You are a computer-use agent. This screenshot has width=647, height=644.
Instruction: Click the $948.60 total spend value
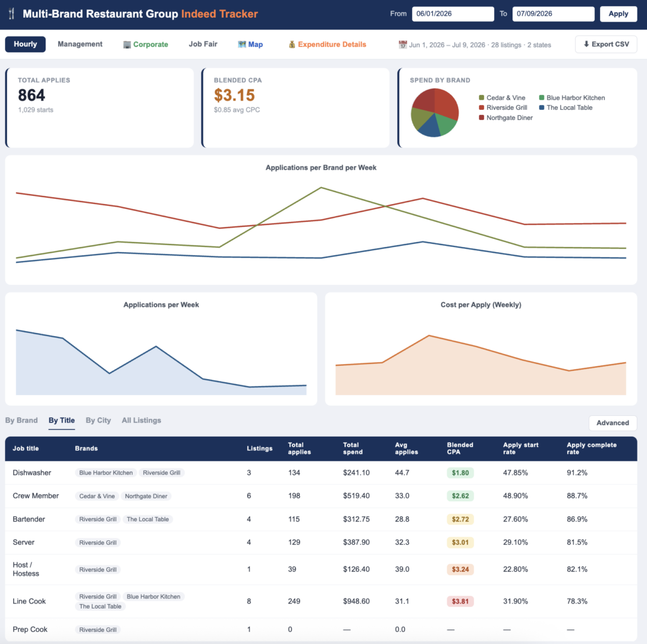tap(356, 602)
